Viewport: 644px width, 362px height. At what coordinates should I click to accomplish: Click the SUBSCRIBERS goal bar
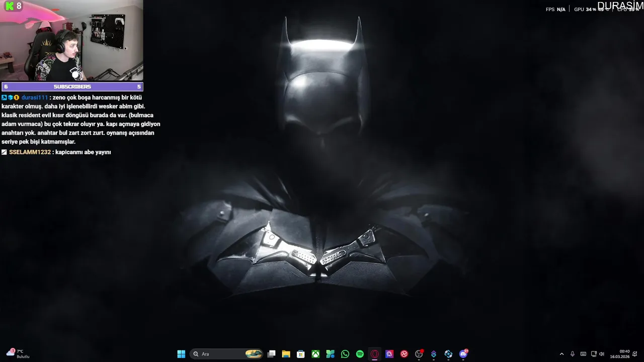[72, 86]
